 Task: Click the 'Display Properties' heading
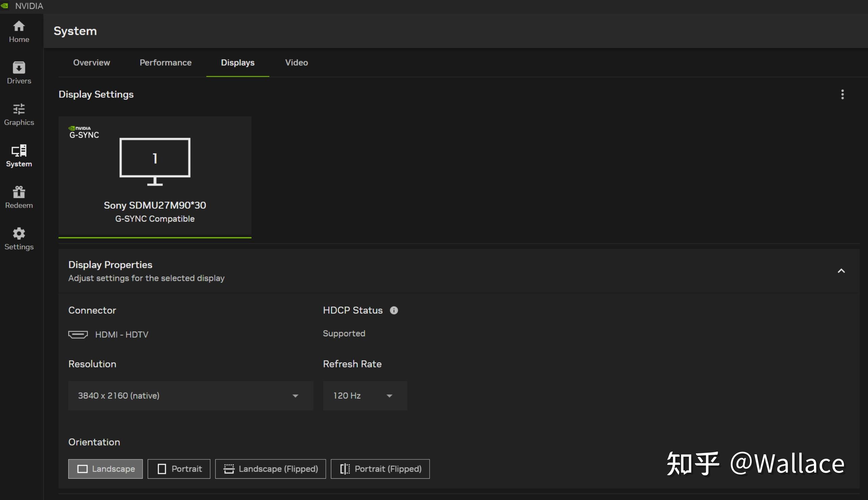tap(110, 265)
